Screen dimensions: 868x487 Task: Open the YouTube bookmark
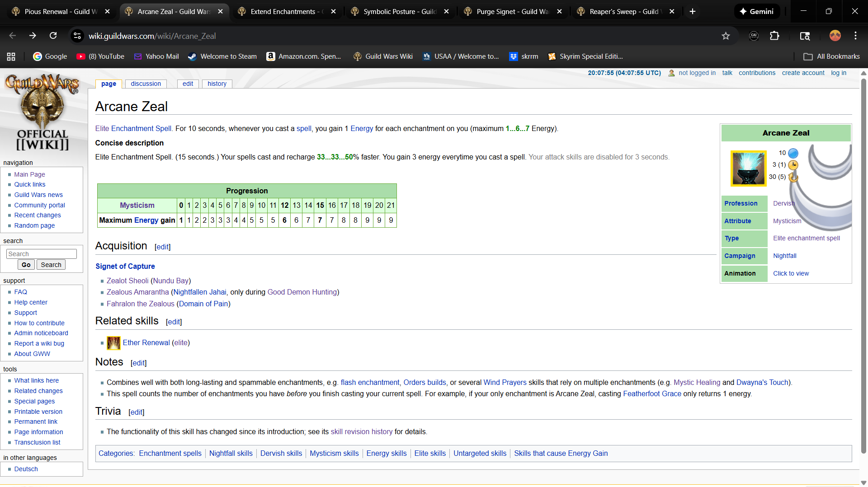click(100, 56)
